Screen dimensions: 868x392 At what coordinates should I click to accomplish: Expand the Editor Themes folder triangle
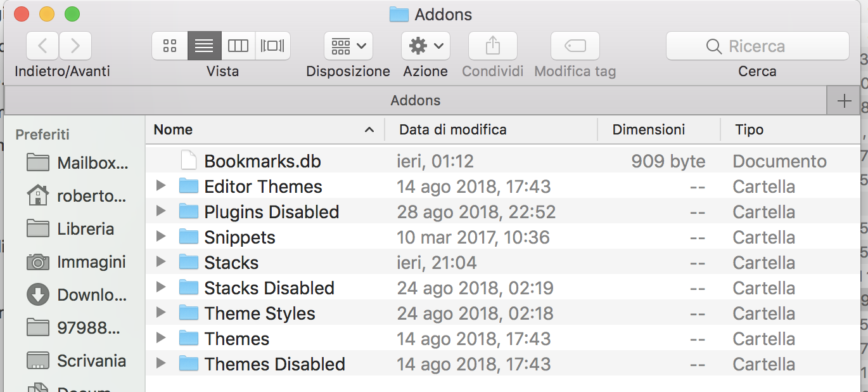[161, 186]
